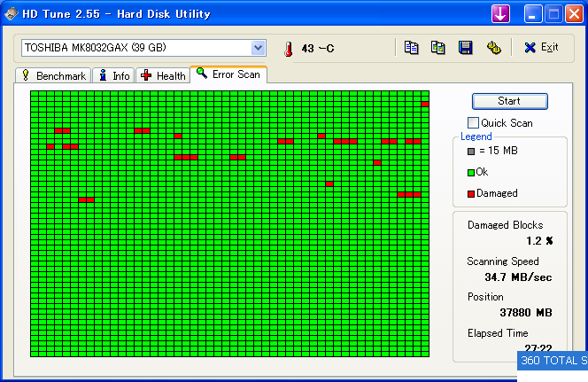Click the gray 15 MB legend swatch
588x382 pixels.
click(471, 151)
